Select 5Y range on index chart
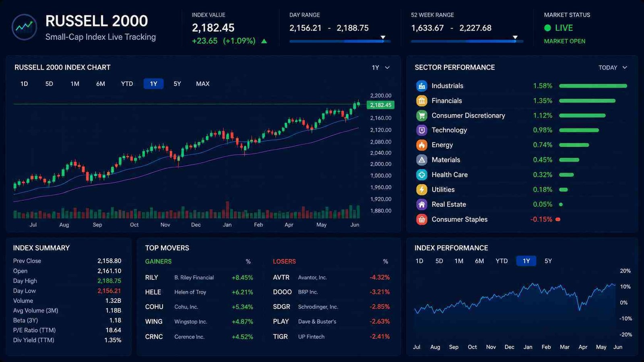 (x=177, y=84)
